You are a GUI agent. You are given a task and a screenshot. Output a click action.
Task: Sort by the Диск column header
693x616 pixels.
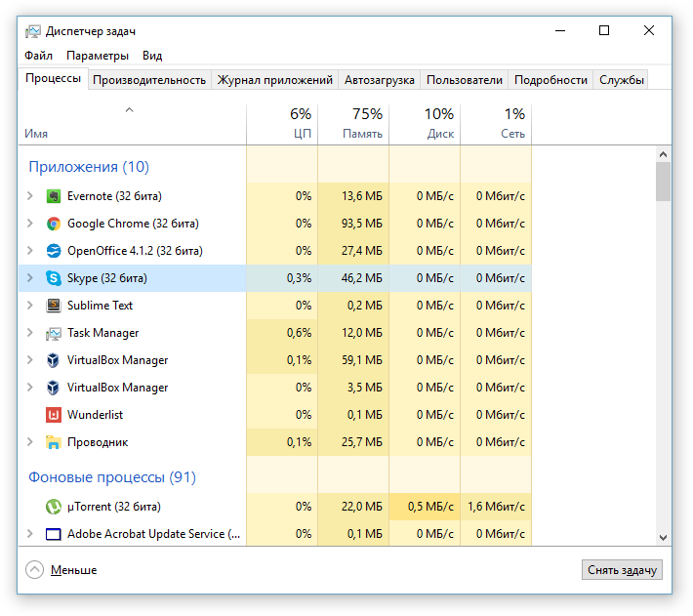[425, 125]
